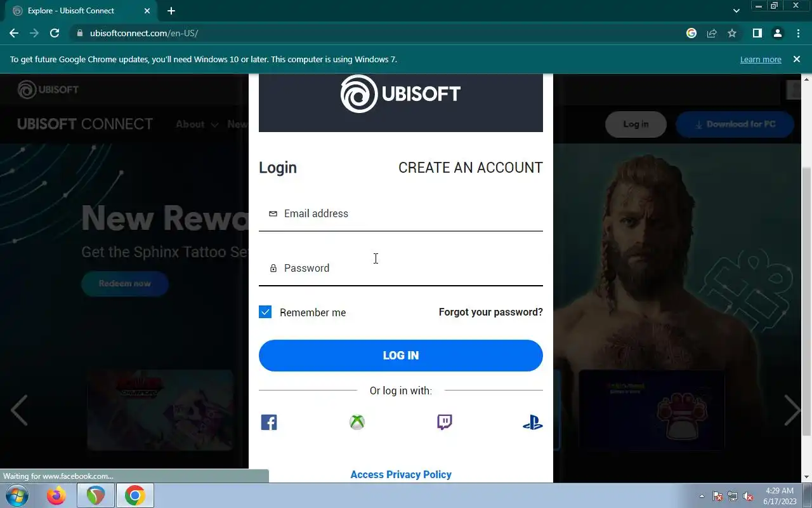Click the Google account extension icon

click(691, 33)
